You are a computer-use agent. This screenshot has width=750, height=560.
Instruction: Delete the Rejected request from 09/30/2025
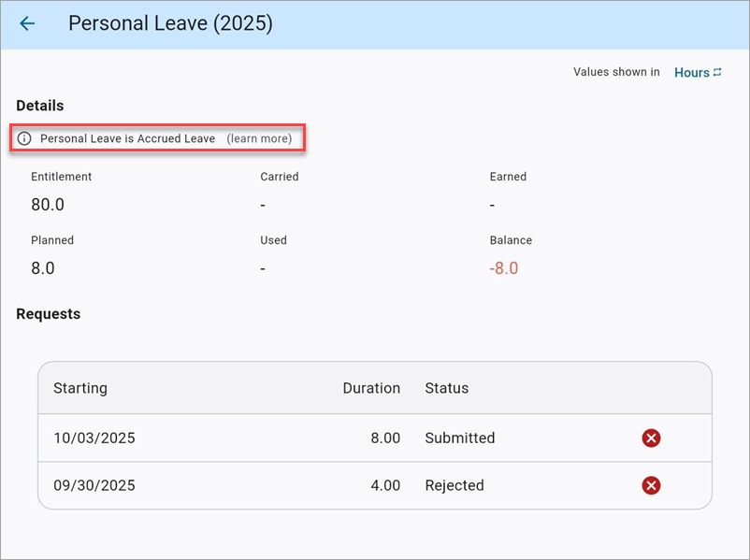(x=651, y=485)
